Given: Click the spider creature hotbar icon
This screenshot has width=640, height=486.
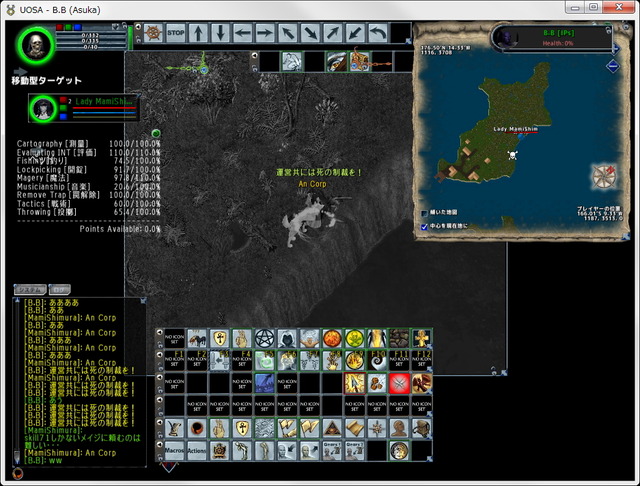Looking at the screenshot, I should tap(197, 339).
